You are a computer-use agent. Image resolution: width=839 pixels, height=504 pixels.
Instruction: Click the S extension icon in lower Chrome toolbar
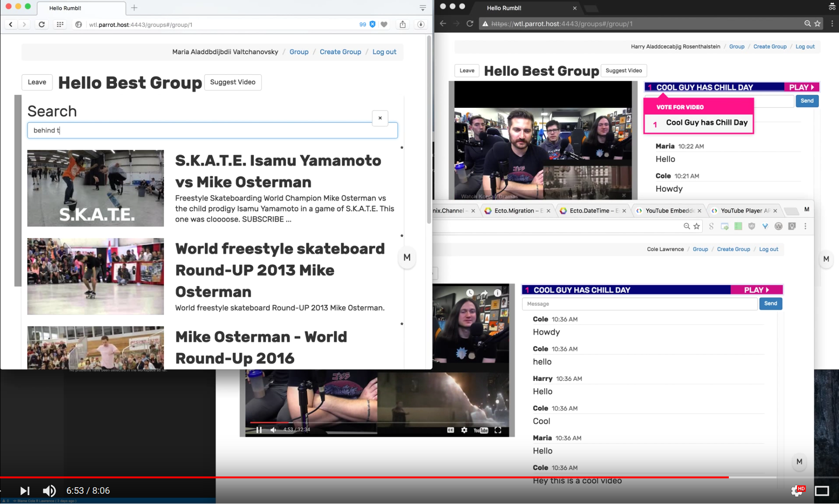click(711, 226)
